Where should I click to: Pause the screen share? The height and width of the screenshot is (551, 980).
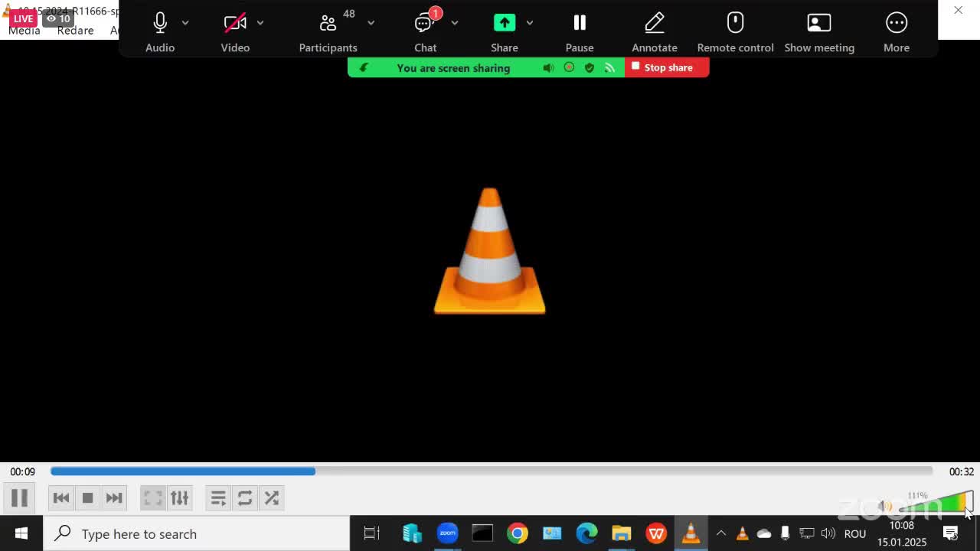click(x=580, y=31)
